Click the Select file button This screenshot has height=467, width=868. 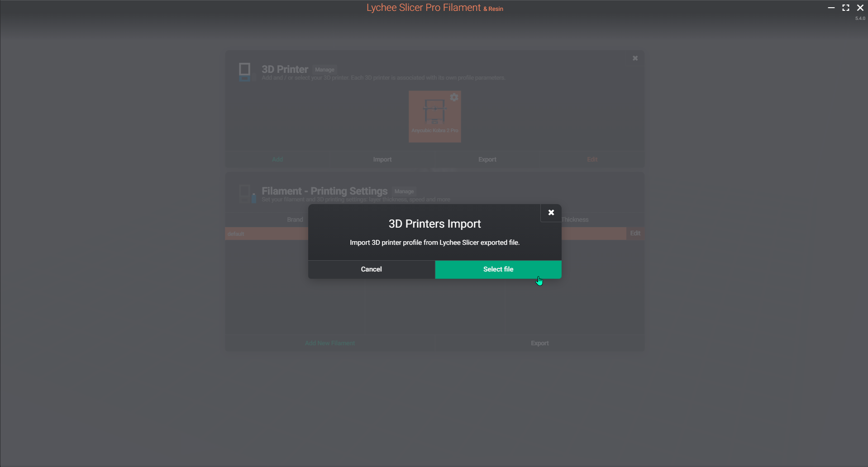(498, 269)
